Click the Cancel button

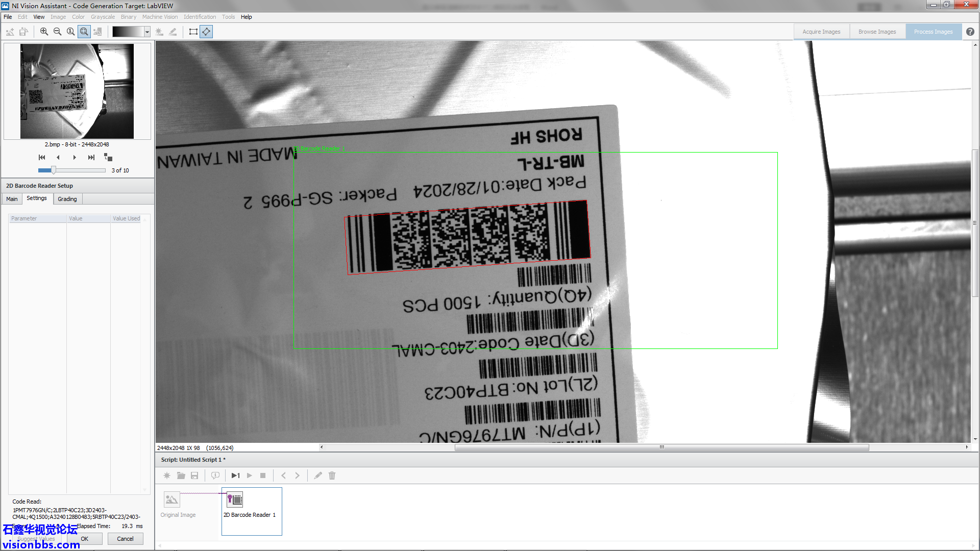pos(125,539)
